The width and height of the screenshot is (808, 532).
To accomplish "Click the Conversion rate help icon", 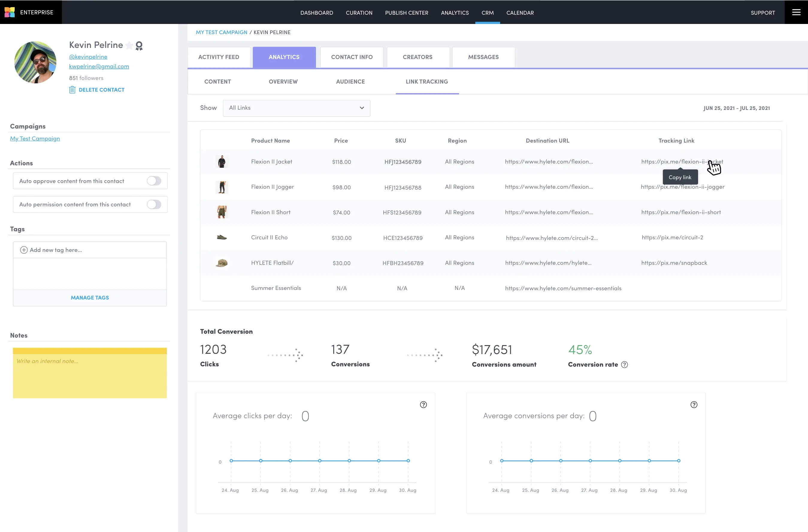I will [624, 365].
